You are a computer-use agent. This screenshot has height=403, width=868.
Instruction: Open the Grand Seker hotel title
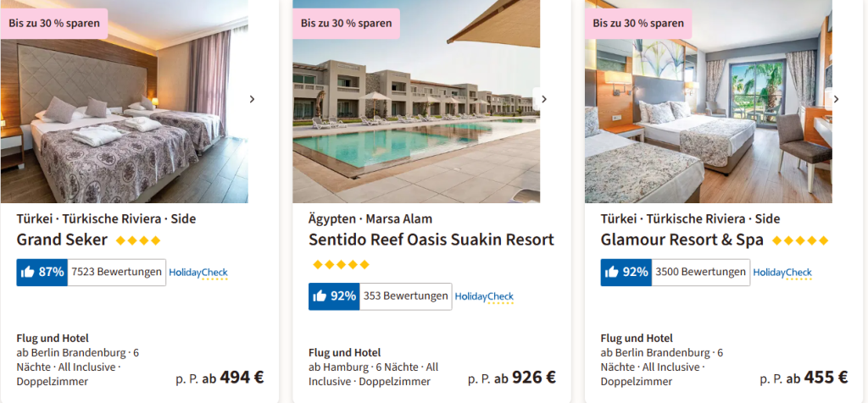tap(63, 240)
